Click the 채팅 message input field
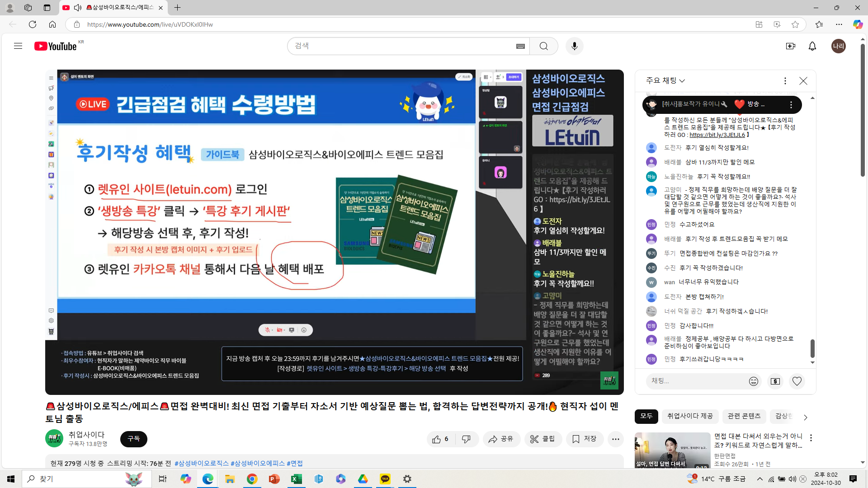The width and height of the screenshot is (868, 488). click(696, 381)
